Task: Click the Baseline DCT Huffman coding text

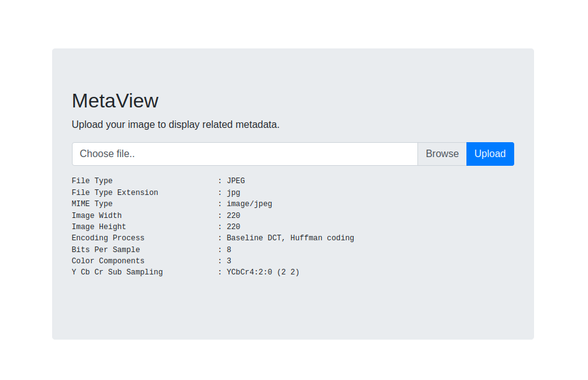Action: tap(288, 238)
